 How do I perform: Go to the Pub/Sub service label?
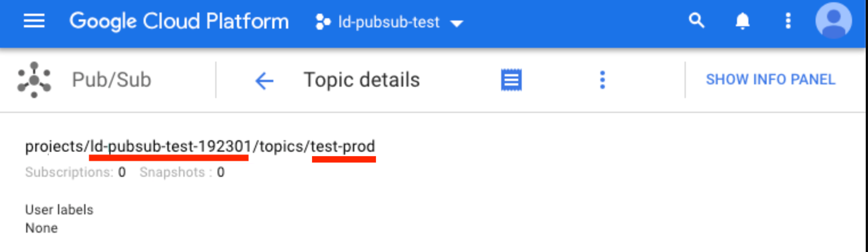[112, 80]
